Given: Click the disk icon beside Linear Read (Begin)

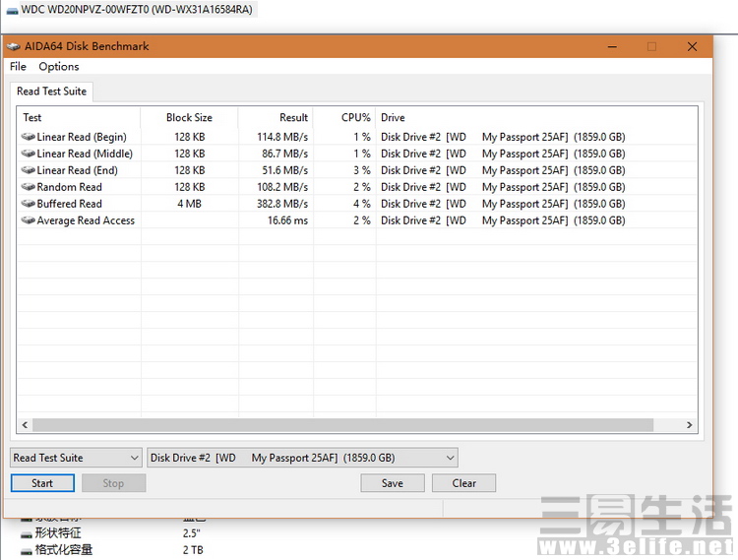Looking at the screenshot, I should 28,137.
